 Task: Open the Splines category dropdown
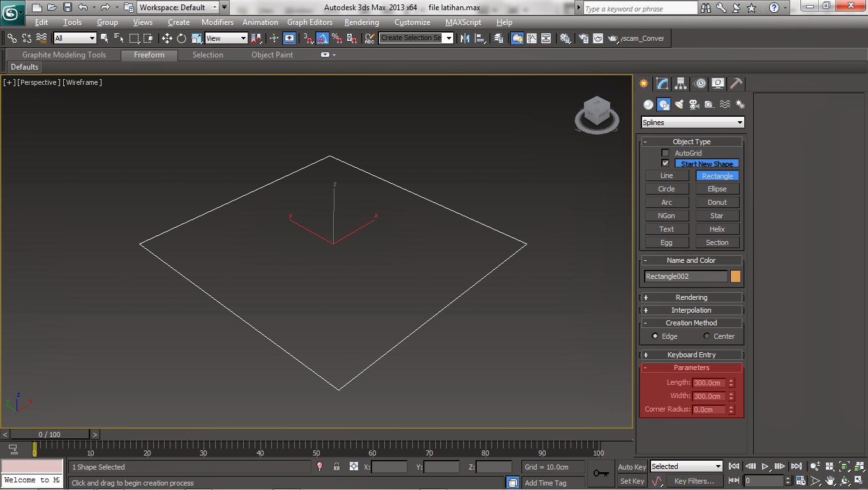(692, 122)
